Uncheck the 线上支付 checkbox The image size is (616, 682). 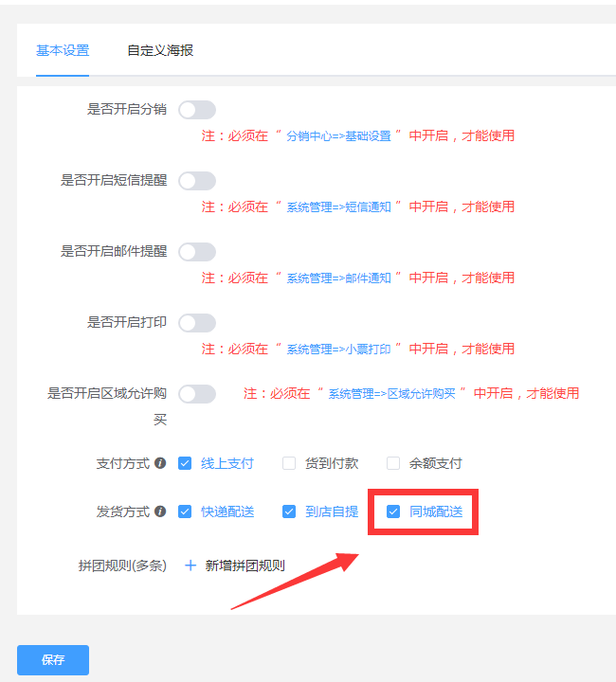click(185, 463)
